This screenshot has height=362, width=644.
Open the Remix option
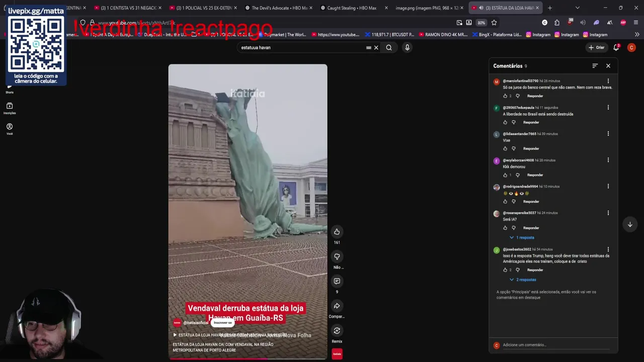click(337, 330)
